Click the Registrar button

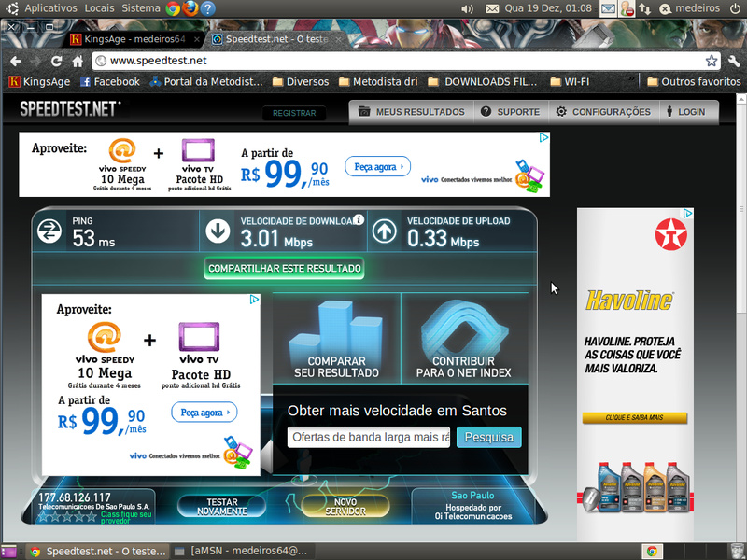tap(294, 113)
